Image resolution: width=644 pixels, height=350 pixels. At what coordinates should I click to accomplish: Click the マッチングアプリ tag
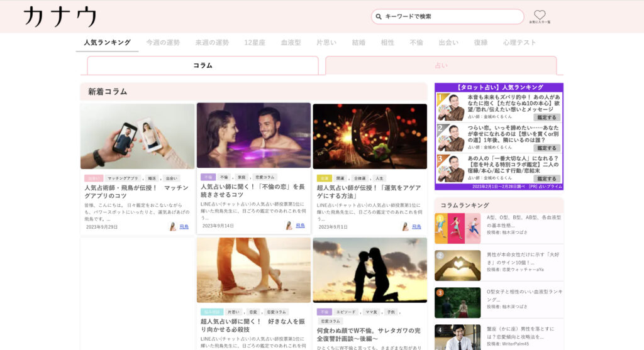tap(123, 178)
